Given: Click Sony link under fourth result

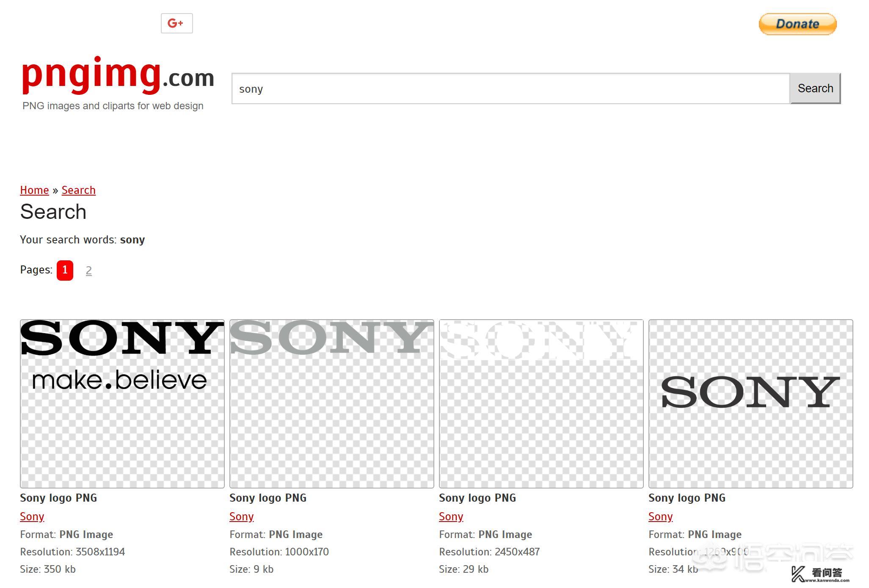Looking at the screenshot, I should (x=660, y=516).
